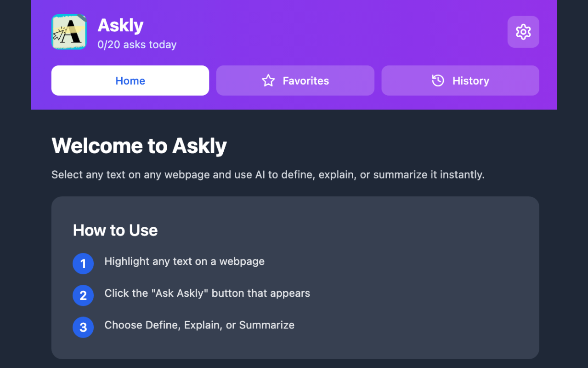This screenshot has height=368, width=588.
Task: Switch to the Home tab
Action: [x=130, y=80]
